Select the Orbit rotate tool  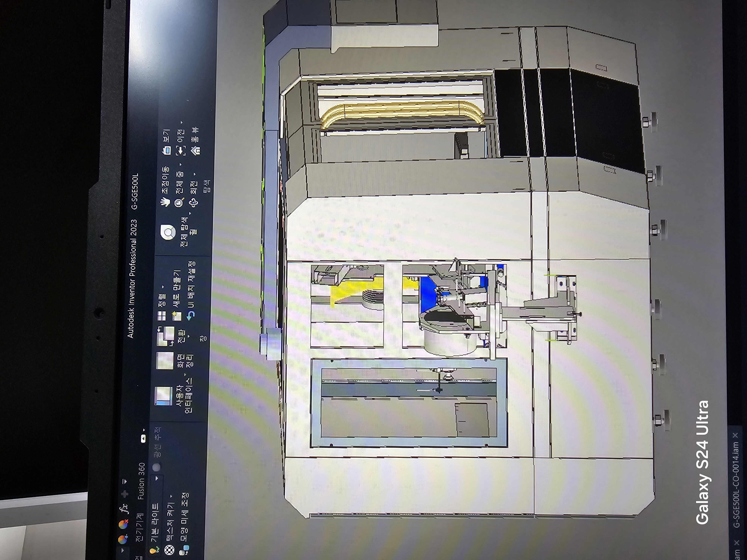pyautogui.click(x=193, y=203)
